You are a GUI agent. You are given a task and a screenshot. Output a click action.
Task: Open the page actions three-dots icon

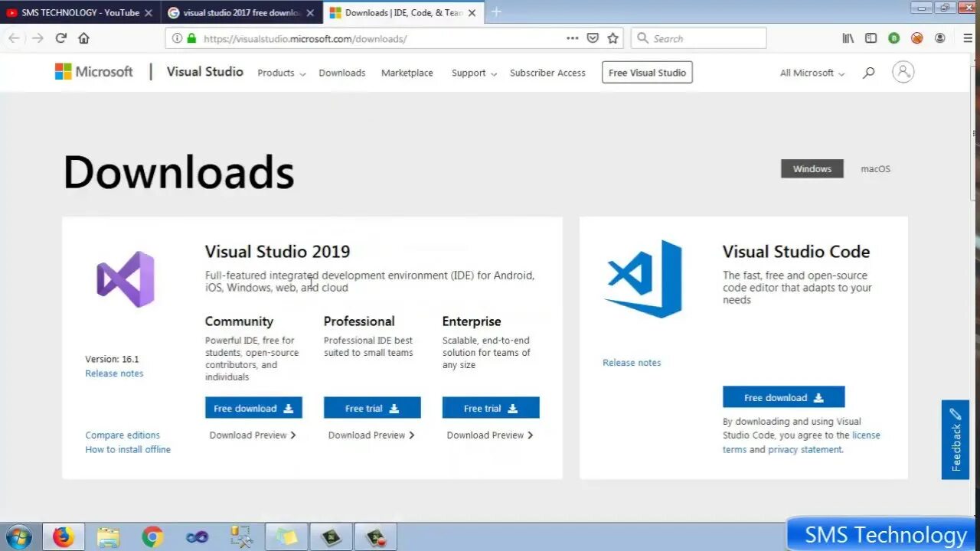coord(573,38)
